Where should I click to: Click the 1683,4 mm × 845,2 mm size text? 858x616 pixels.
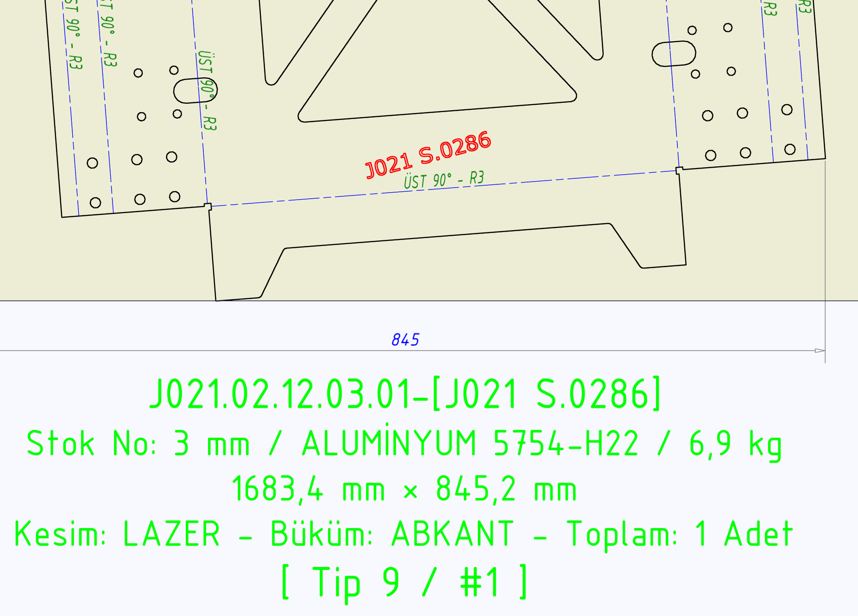click(404, 489)
